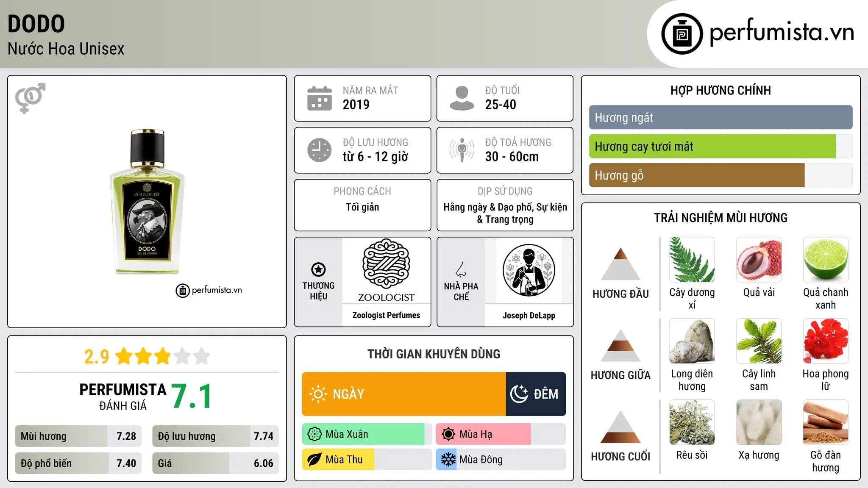The width and height of the screenshot is (868, 488).
Task: Click the Độ lưu hương 7.74 score bar
Action: tap(215, 436)
